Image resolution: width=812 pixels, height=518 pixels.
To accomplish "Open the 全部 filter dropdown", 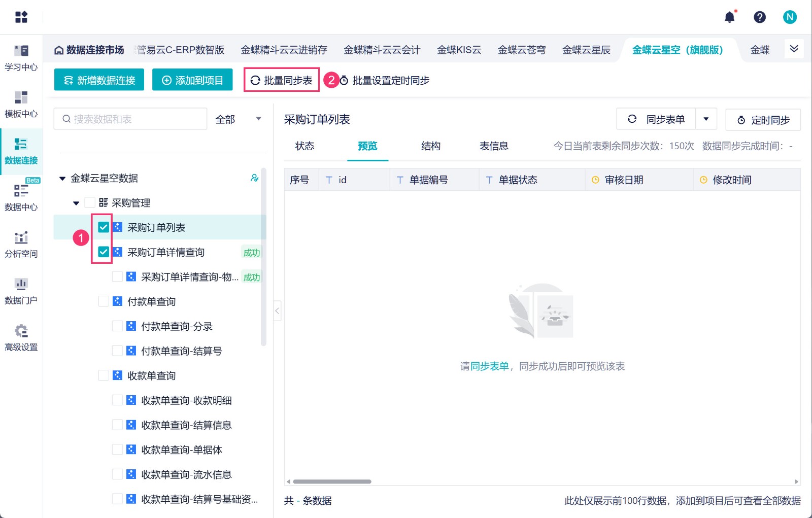I will point(238,119).
